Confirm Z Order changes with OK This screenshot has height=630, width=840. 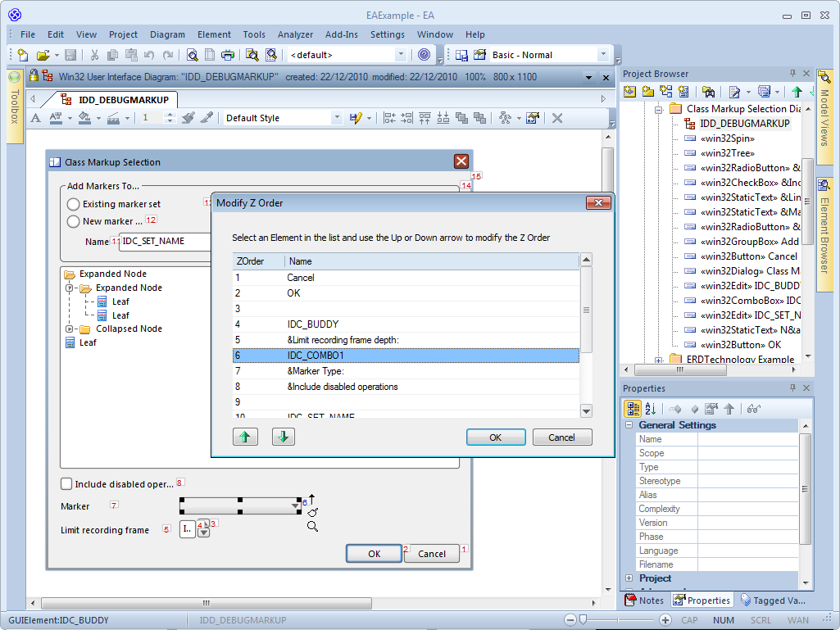(495, 437)
